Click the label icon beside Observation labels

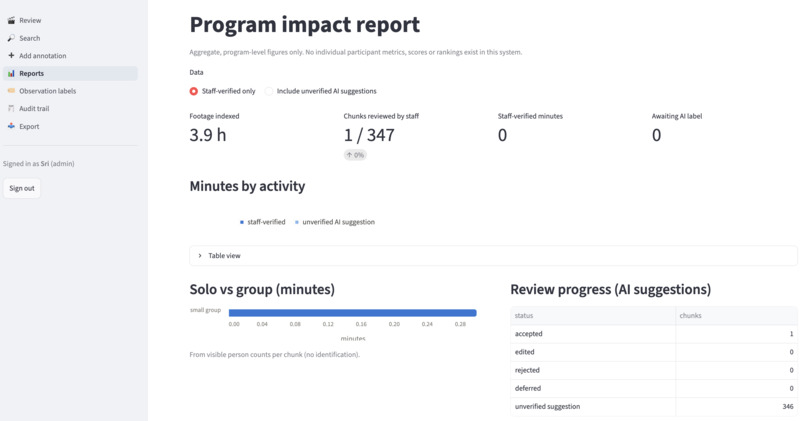click(x=11, y=91)
